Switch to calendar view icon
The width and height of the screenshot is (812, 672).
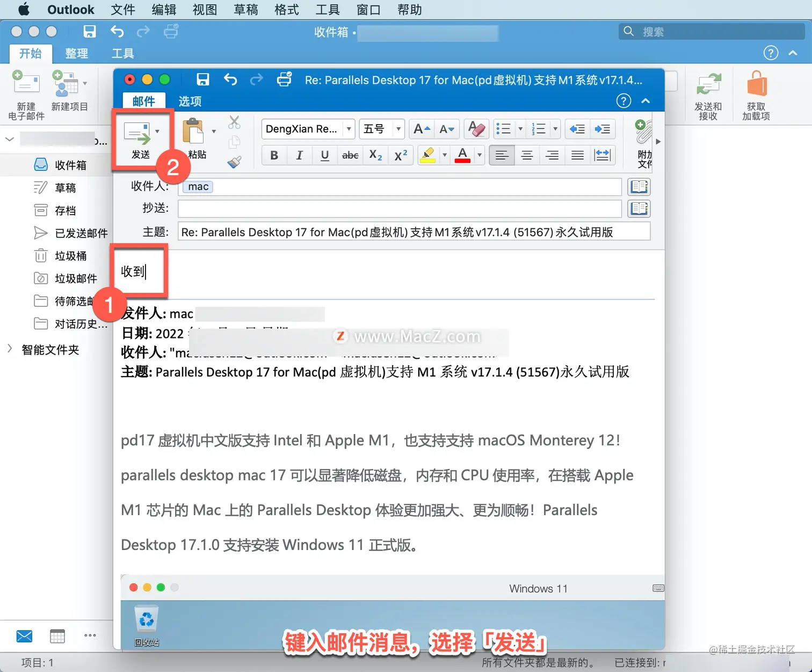pos(57,637)
